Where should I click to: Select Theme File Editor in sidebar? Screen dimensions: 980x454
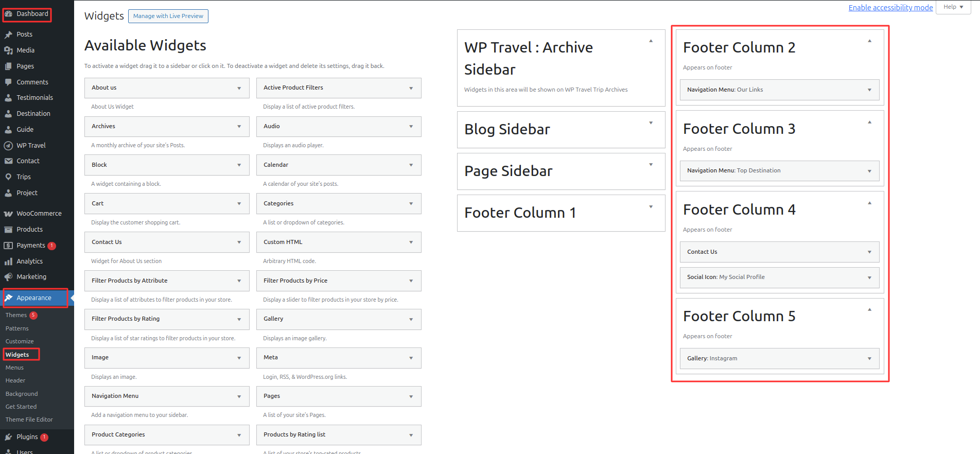29,419
